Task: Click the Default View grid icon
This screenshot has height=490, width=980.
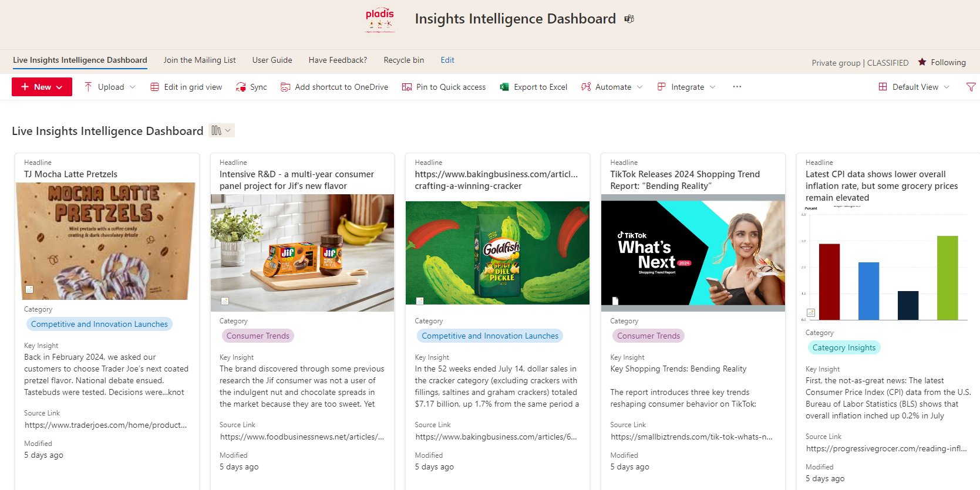Action: click(x=883, y=87)
